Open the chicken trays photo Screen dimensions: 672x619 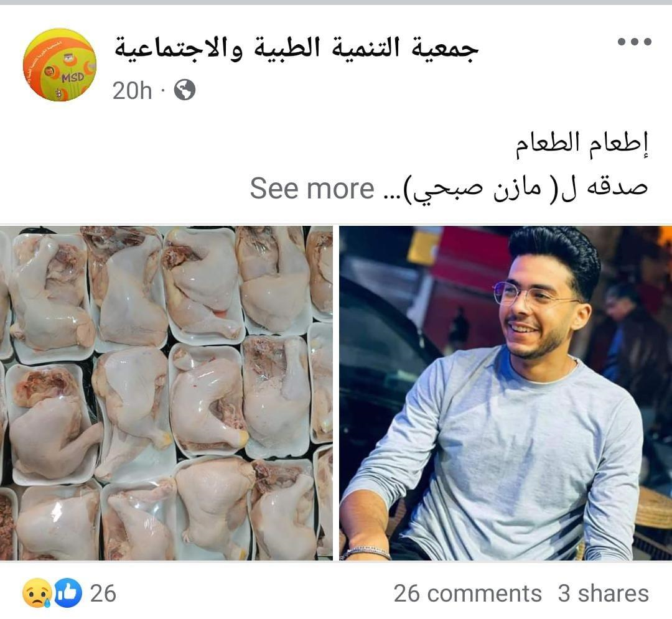tap(166, 393)
